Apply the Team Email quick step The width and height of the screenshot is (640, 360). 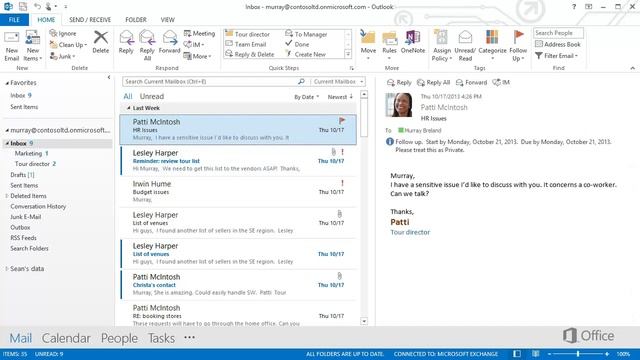click(x=246, y=44)
